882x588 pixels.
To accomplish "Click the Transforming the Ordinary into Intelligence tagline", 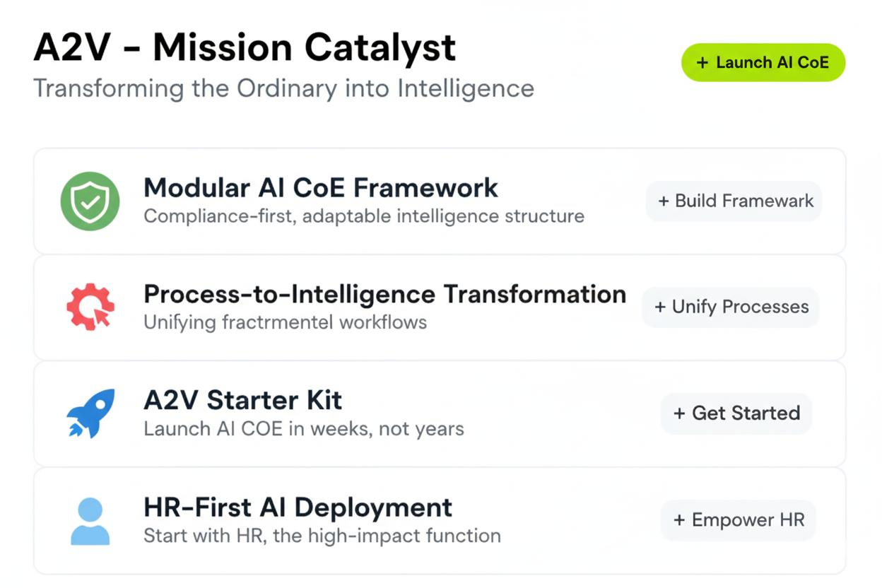I will click(283, 89).
